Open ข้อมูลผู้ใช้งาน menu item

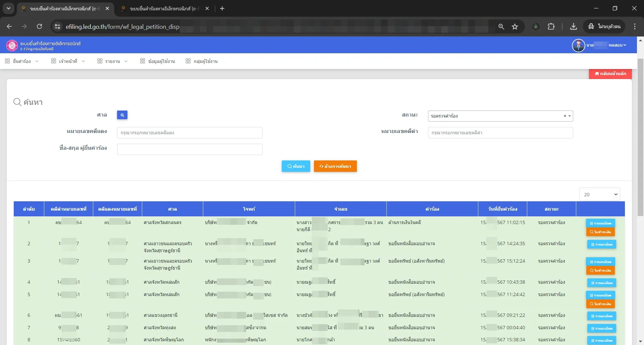tap(158, 61)
